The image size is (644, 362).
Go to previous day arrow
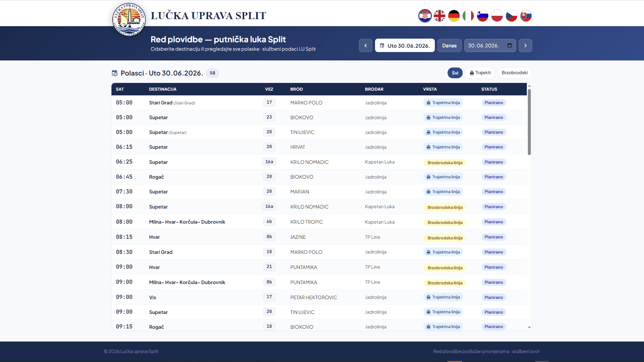(365, 45)
